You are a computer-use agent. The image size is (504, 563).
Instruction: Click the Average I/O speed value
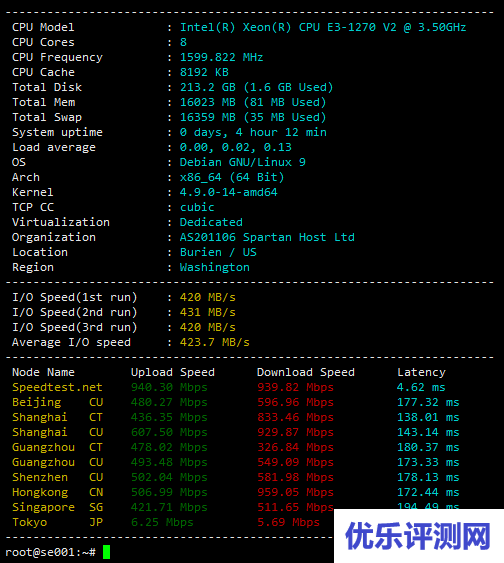(x=214, y=343)
